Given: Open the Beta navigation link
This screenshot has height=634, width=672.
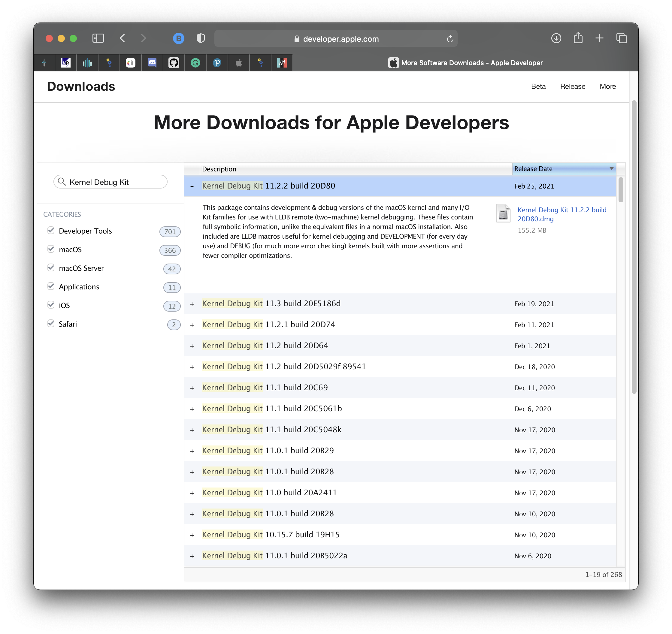Looking at the screenshot, I should (x=538, y=86).
